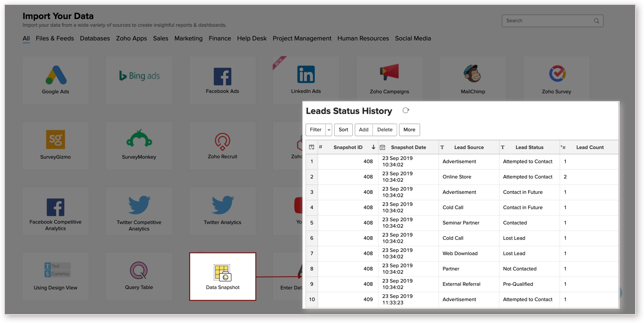Show the Human Resources category
The width and height of the screenshot is (644, 323).
pyautogui.click(x=363, y=38)
